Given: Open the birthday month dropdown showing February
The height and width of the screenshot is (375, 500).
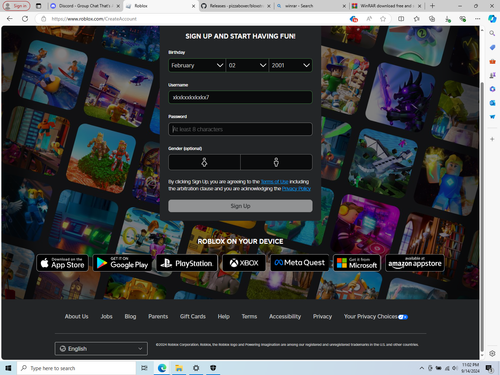Looking at the screenshot, I should click(x=197, y=65).
